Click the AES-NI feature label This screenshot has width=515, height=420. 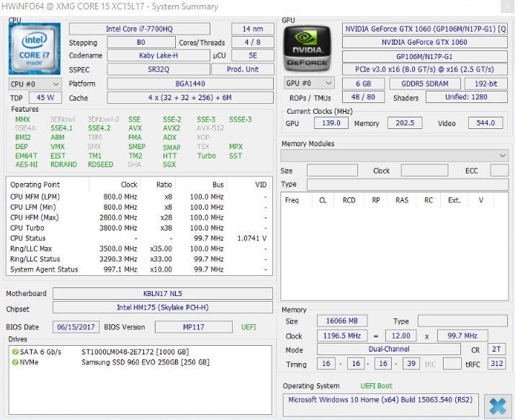click(x=26, y=164)
